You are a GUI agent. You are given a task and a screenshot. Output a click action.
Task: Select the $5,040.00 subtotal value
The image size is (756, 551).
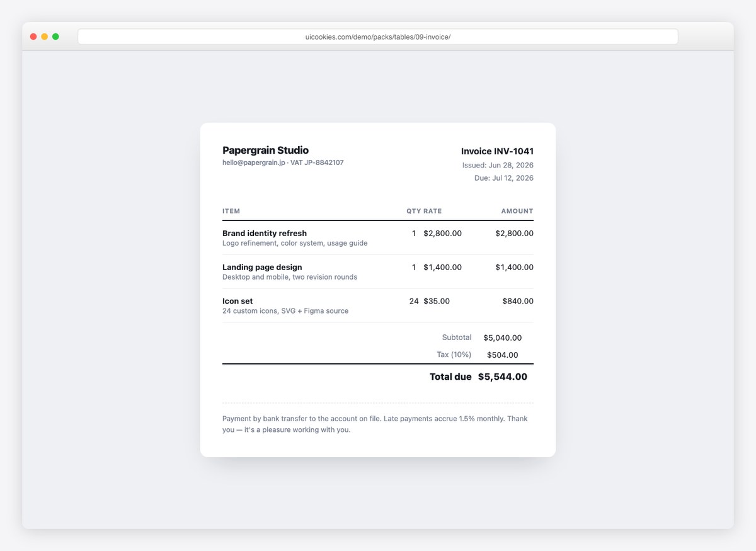point(503,338)
